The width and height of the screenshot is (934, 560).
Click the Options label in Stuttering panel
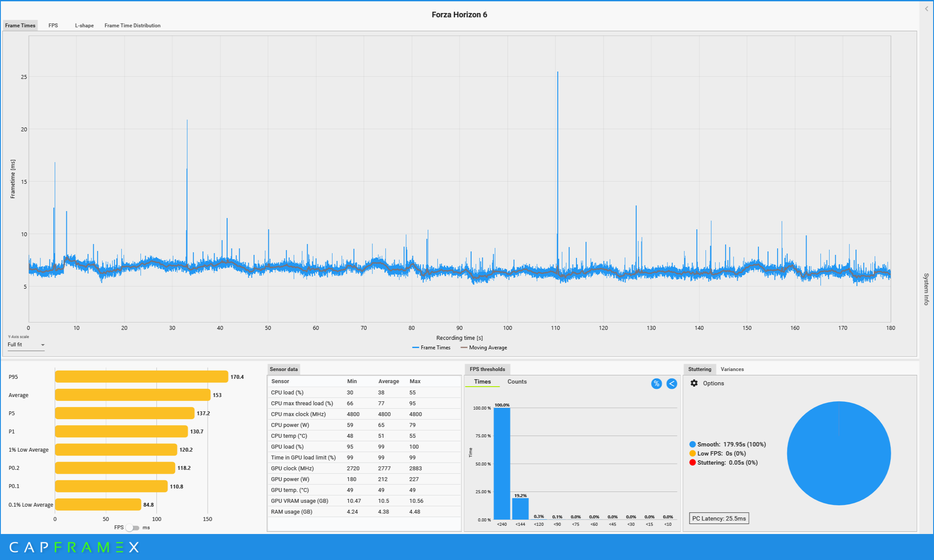[713, 383]
